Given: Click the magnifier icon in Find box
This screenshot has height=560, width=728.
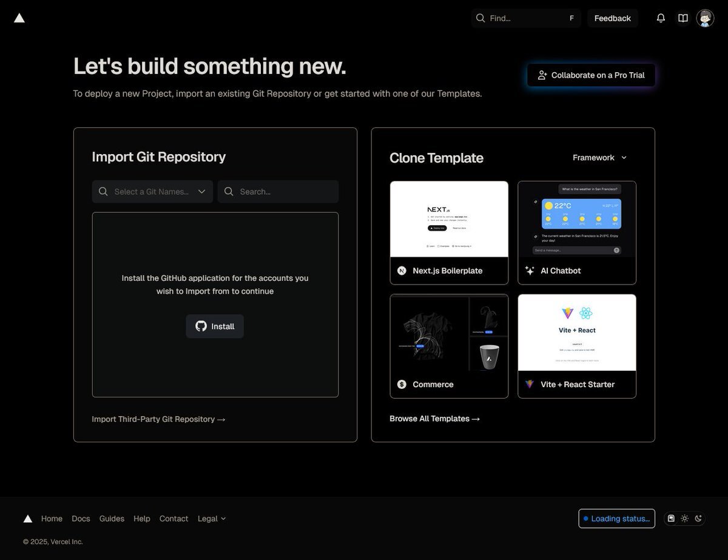Looking at the screenshot, I should [x=480, y=18].
